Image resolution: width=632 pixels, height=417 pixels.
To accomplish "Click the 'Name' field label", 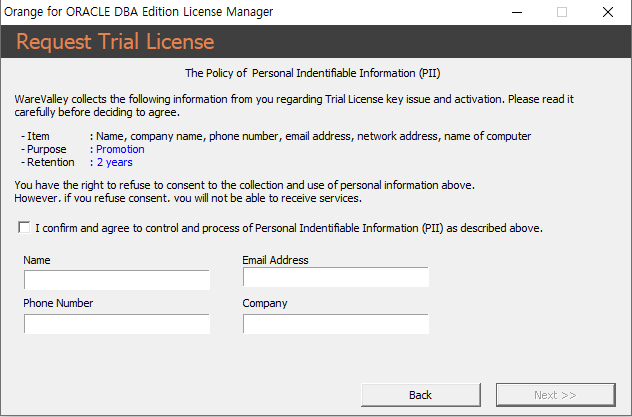I will (x=37, y=260).
